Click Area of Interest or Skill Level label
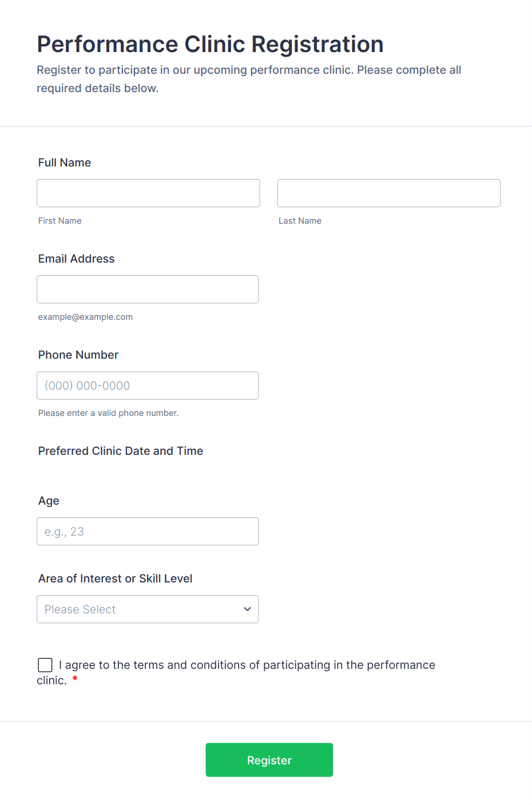The height and width of the screenshot is (805, 532). coord(116,578)
